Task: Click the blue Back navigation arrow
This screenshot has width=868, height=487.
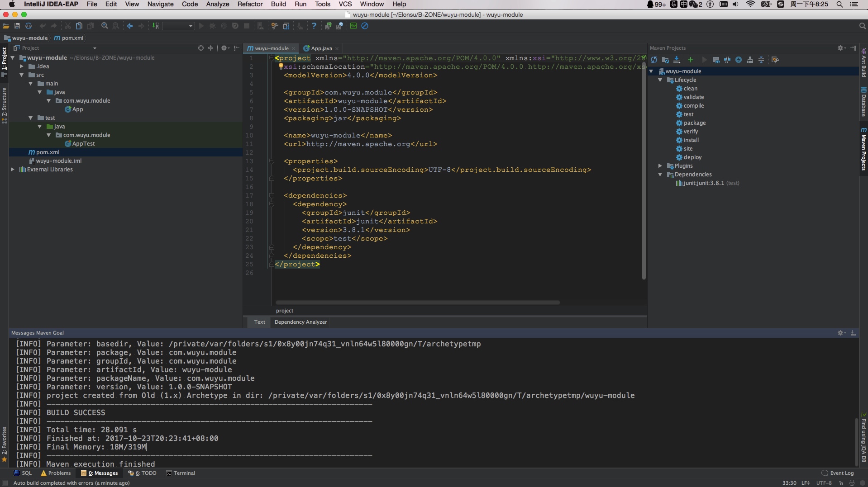Action: 130,26
